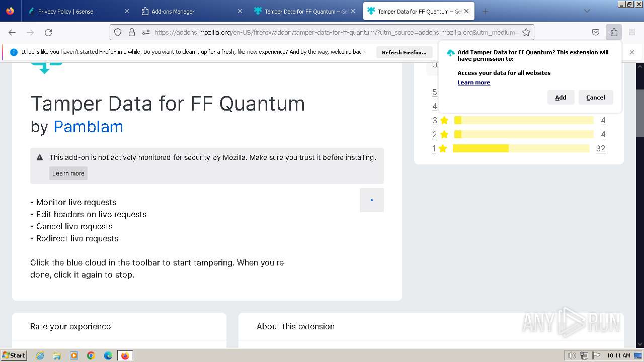
Task: Launch Internet Explorer from the taskbar
Action: (40, 355)
